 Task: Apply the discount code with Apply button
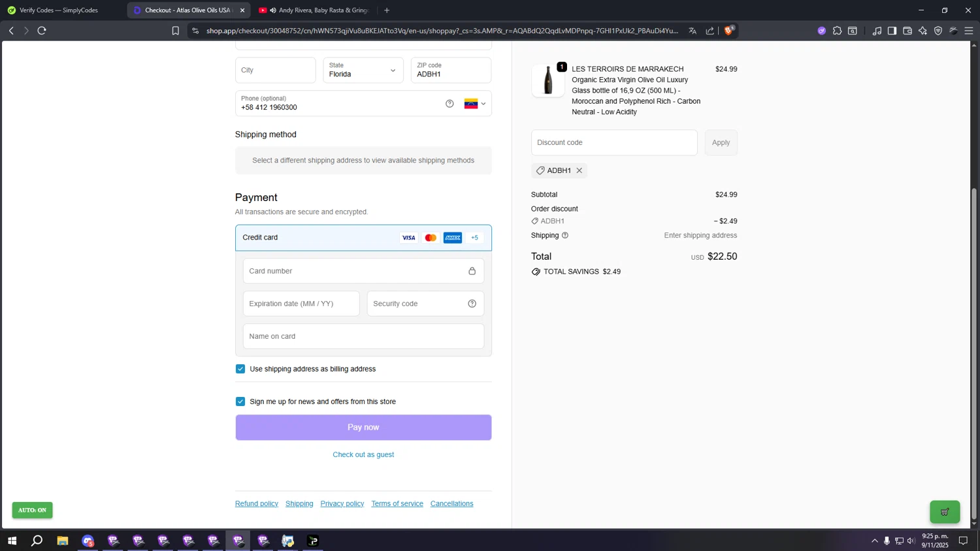point(721,143)
